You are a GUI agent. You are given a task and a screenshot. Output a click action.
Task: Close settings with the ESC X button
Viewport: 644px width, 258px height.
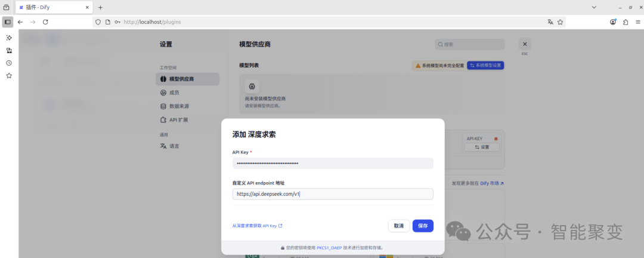point(525,44)
